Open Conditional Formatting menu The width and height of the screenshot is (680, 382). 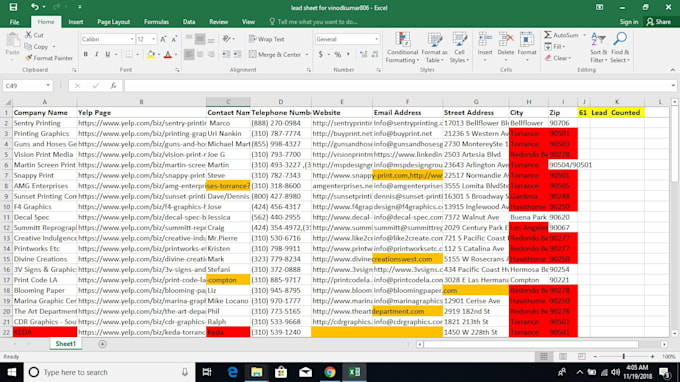point(402,48)
